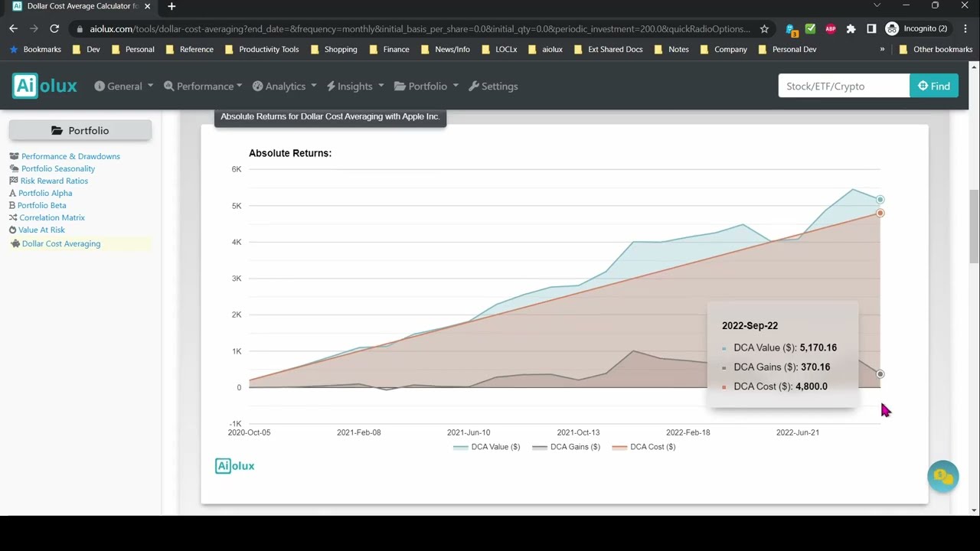The width and height of the screenshot is (980, 551).
Task: Open the Dev bookmarks folder
Action: [86, 49]
